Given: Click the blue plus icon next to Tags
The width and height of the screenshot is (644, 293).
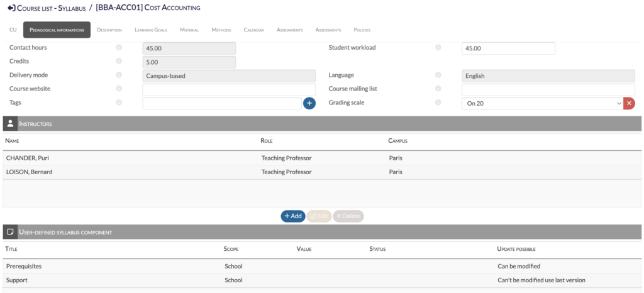Looking at the screenshot, I should coord(309,103).
